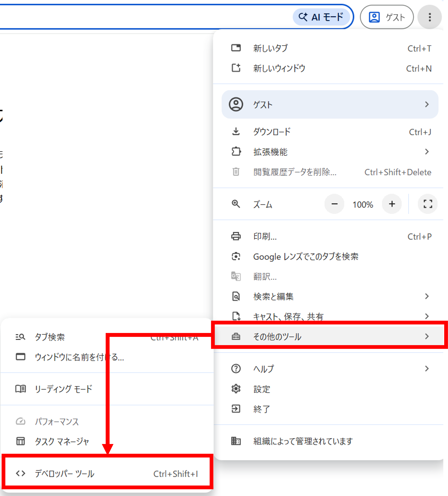This screenshot has width=448, height=496.
Task: Click the キャスト、保存、共有 file icon
Action: coord(236,316)
